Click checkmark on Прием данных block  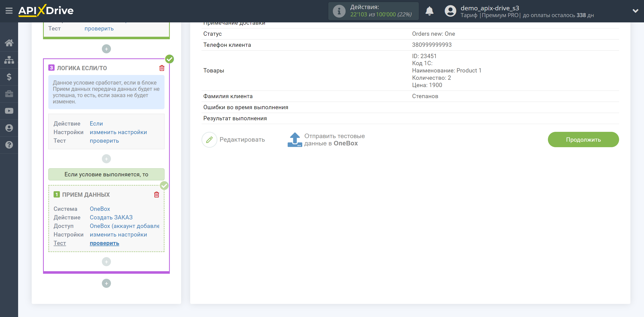[x=164, y=186]
